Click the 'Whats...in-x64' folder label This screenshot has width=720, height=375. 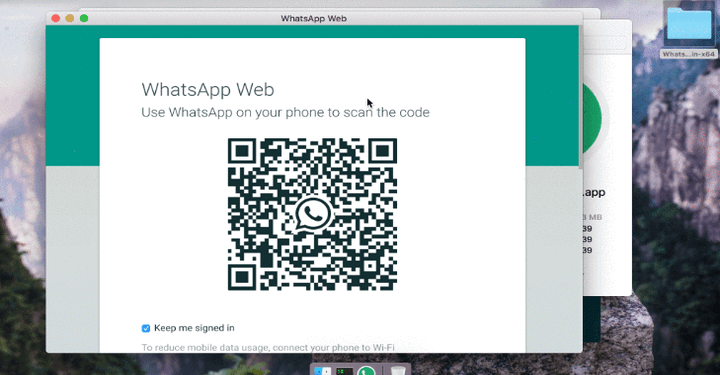pyautogui.click(x=689, y=54)
